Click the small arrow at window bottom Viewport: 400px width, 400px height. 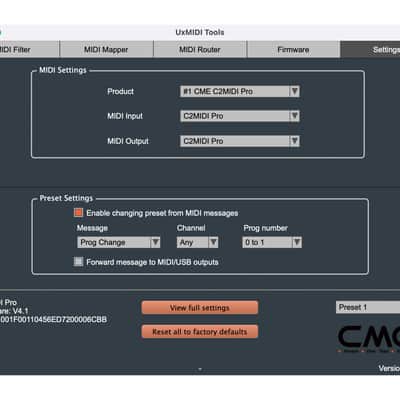tap(200, 369)
